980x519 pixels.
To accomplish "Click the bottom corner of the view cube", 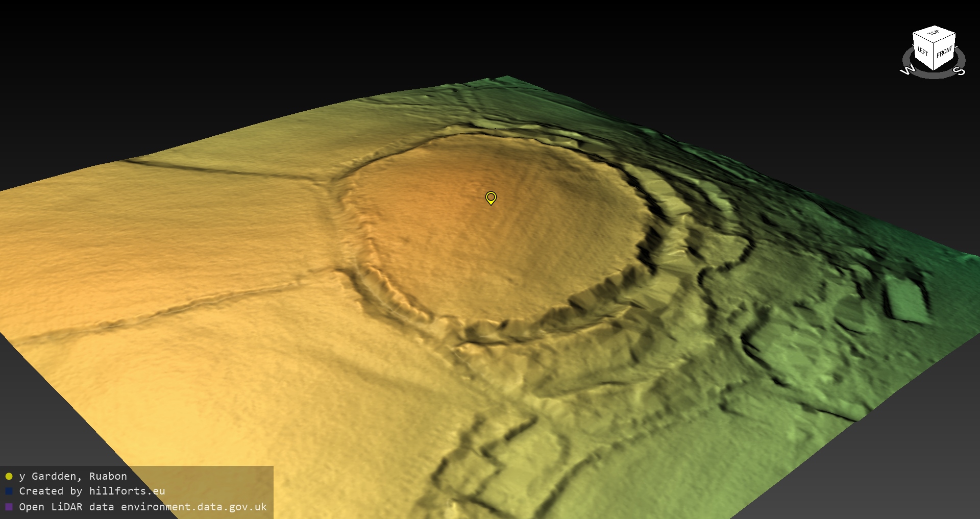I will coord(934,70).
